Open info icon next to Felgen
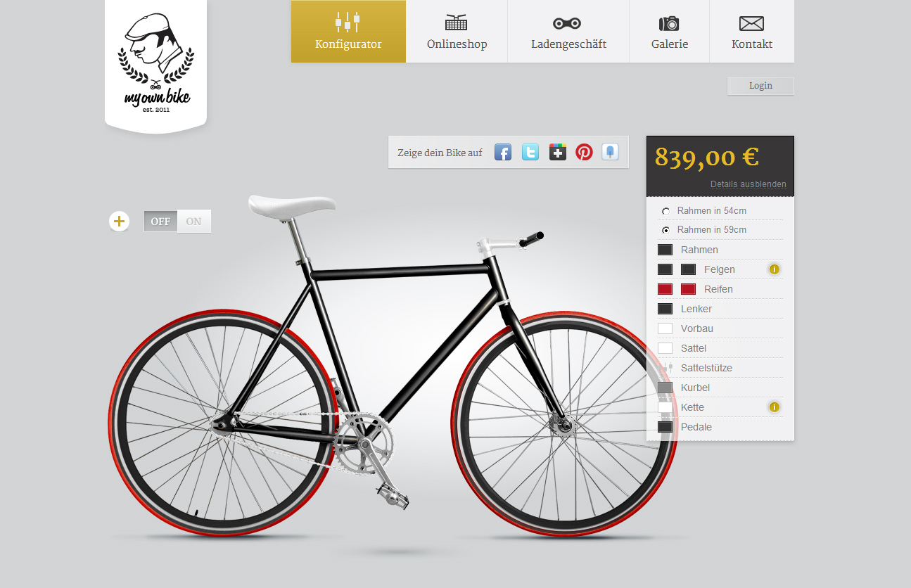911x588 pixels. point(775,269)
